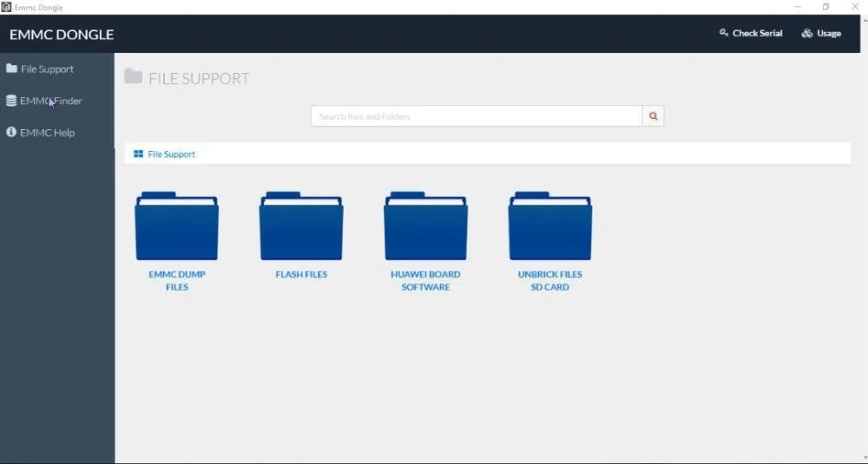Restore down the Emmc Dongle window
This screenshot has height=464, width=868.
[826, 7]
